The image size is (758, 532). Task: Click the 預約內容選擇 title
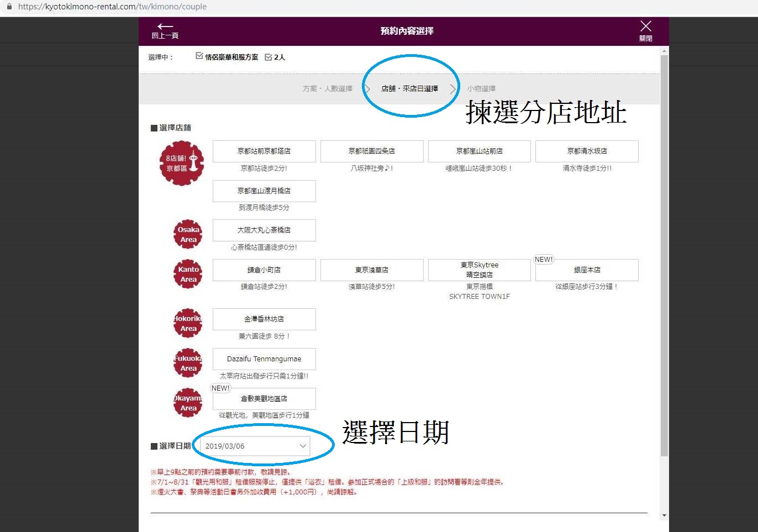pyautogui.click(x=407, y=31)
